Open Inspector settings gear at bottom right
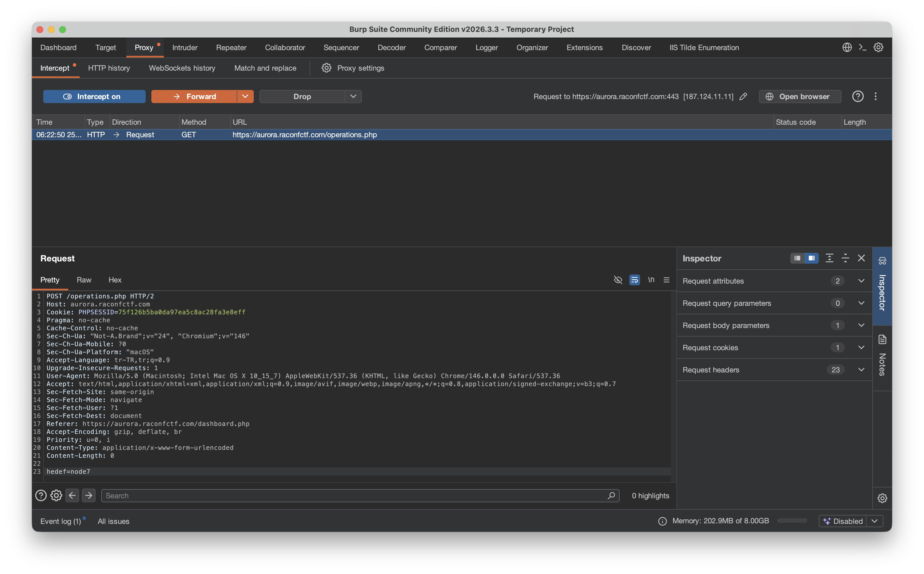This screenshot has height=574, width=924. tap(882, 498)
